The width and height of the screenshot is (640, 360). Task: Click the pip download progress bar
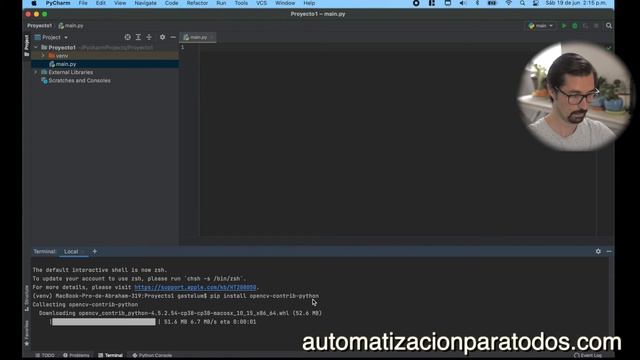click(x=104, y=322)
